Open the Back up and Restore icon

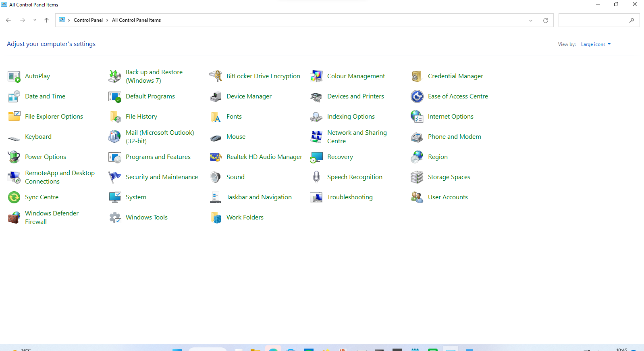(x=115, y=76)
